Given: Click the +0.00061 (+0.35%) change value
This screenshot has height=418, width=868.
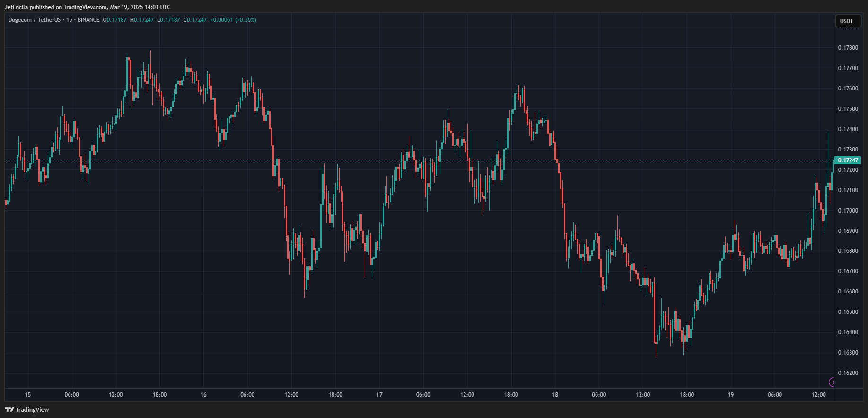Looking at the screenshot, I should [233, 20].
